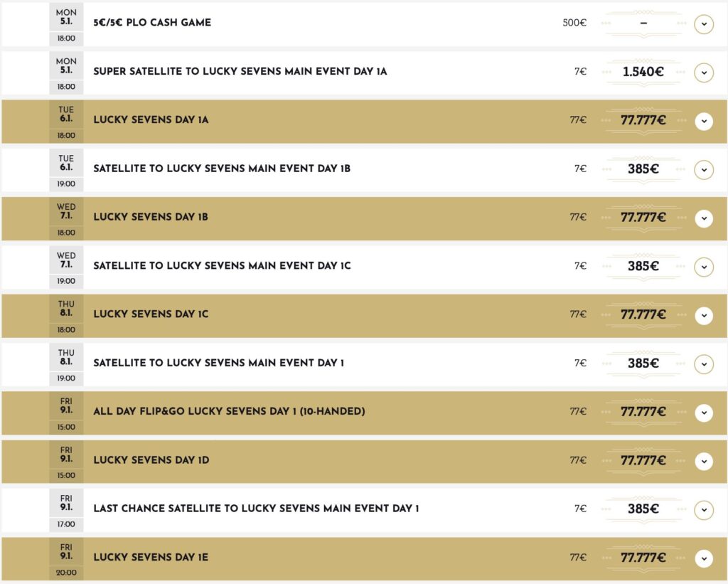This screenshot has height=584, width=728.
Task: Click Lucky Sevens Day 1E 77.777€ guarantee
Action: click(x=643, y=558)
